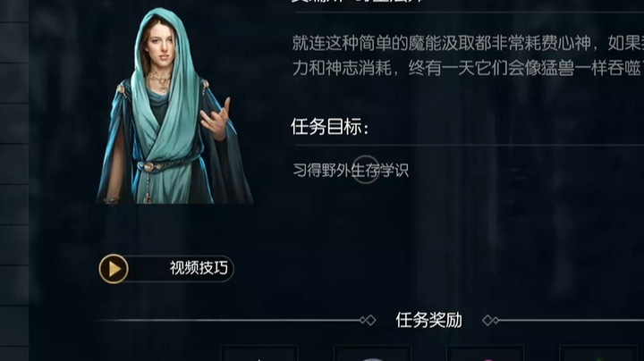644x361 pixels.
Task: Click the circle cursor on 习得野外生存学识
Action: pyautogui.click(x=366, y=170)
